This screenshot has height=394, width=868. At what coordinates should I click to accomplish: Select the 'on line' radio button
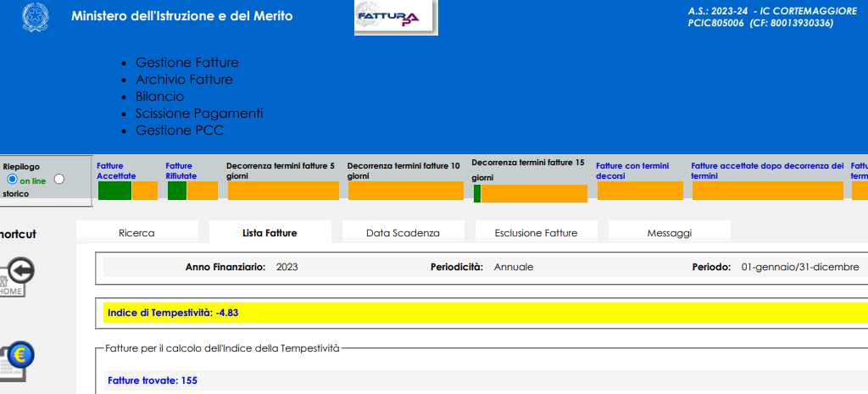(12, 180)
